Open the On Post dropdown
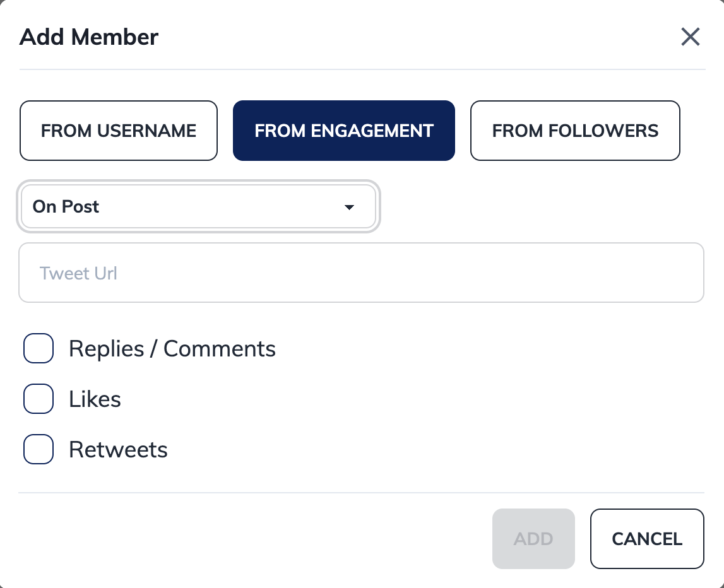This screenshot has width=724, height=588. click(x=198, y=207)
